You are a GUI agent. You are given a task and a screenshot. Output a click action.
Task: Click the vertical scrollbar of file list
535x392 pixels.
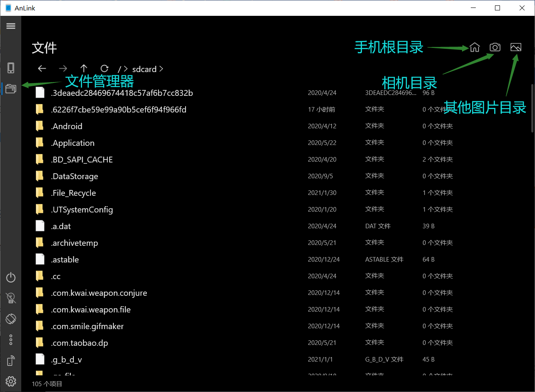pos(532,108)
